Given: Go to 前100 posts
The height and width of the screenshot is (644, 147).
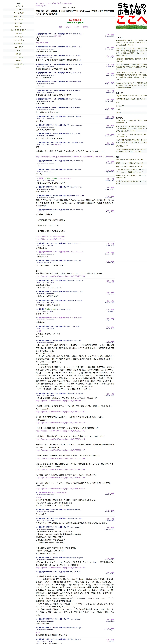Looking at the screenshot, I should tap(68, 27).
